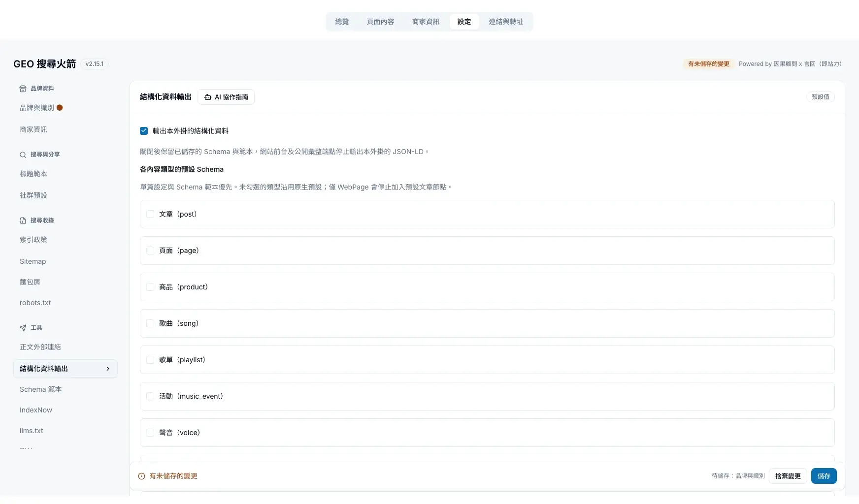The image size is (859, 504).
Task: Go to Sitemap settings
Action: [66, 261]
